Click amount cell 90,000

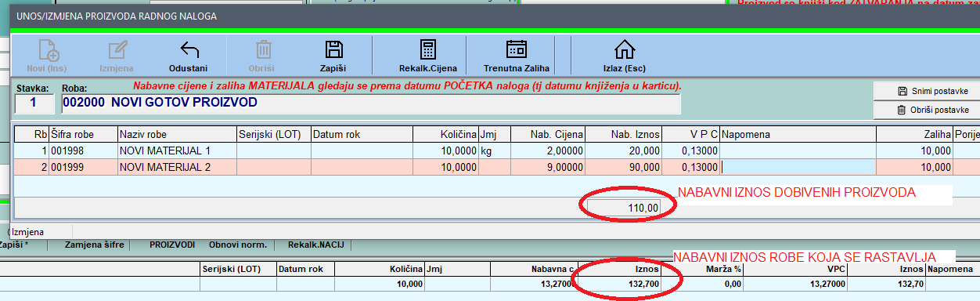tap(623, 167)
